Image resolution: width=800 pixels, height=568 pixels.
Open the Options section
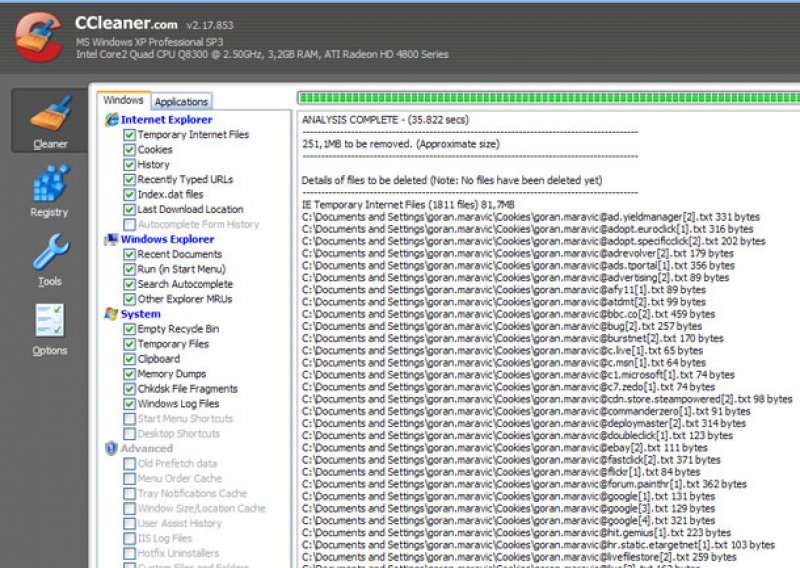[49, 329]
